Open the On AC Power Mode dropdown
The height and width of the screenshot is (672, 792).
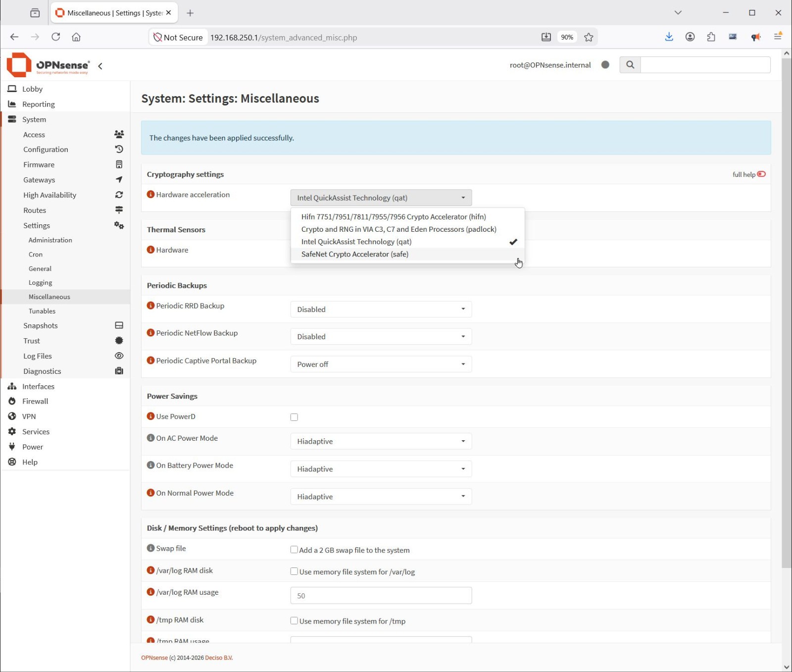tap(381, 441)
